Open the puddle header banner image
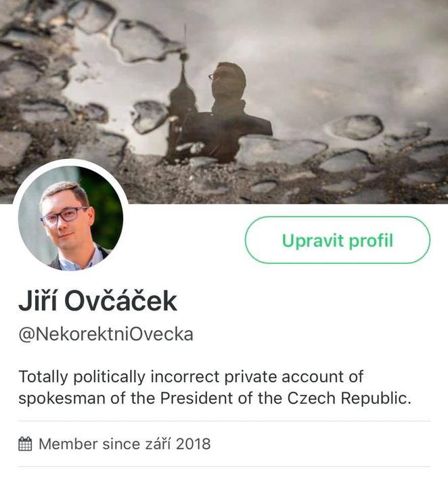 point(224,102)
